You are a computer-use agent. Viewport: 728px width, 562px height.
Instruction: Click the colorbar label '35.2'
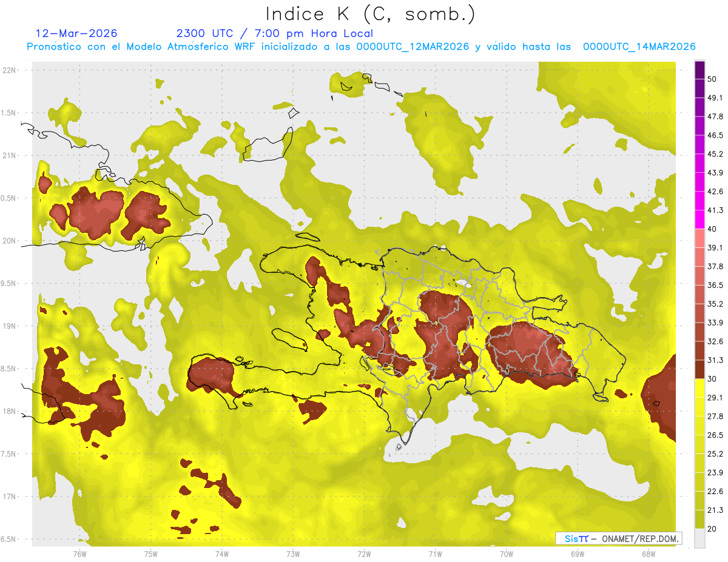click(x=715, y=304)
